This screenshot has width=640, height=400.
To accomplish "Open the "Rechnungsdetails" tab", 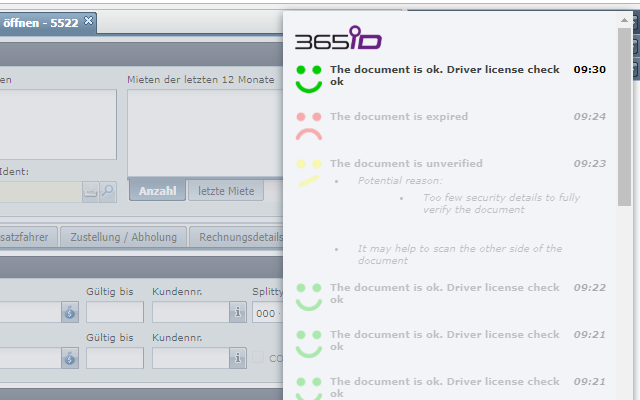I will pos(236,237).
